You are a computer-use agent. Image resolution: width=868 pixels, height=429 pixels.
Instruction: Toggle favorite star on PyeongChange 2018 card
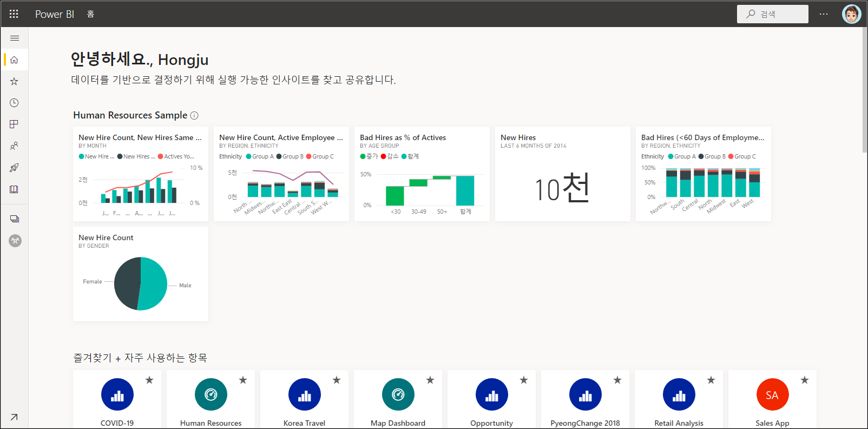tap(617, 380)
